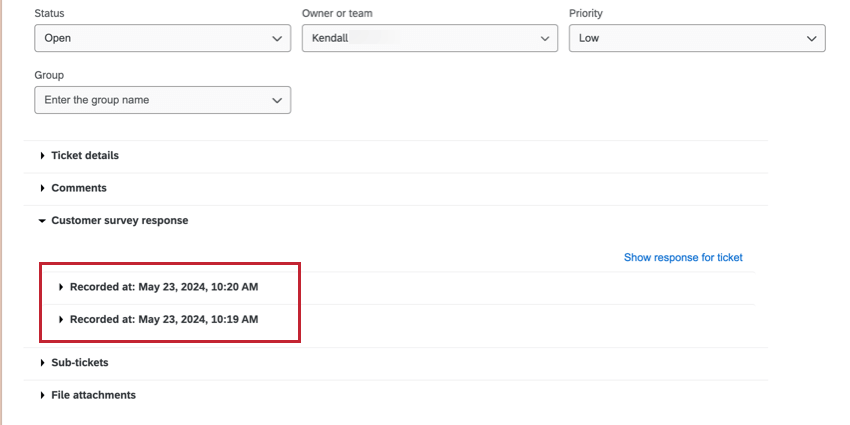Click the chevron in Group field
This screenshot has width=850, height=425.
tap(277, 101)
